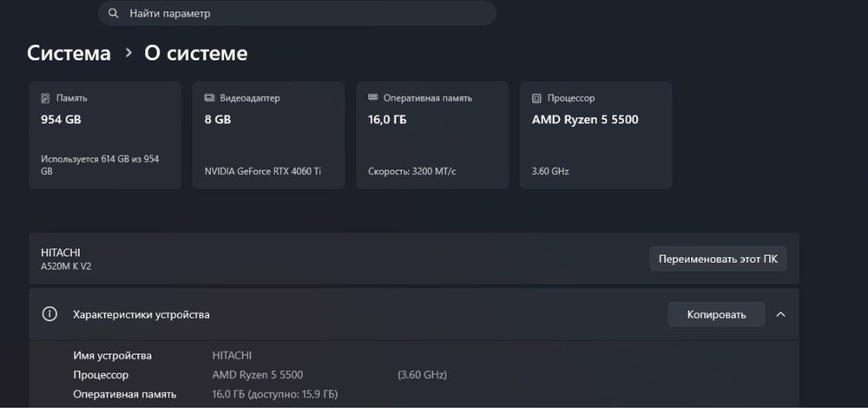This screenshot has width=868, height=408.
Task: Go back to 'Система' via breadcrumb
Action: pos(69,53)
